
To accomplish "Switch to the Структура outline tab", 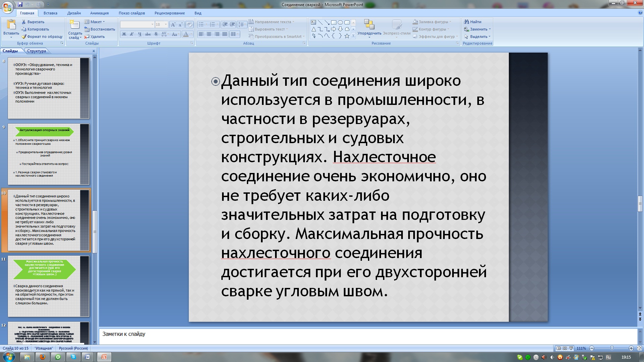I will click(37, 51).
